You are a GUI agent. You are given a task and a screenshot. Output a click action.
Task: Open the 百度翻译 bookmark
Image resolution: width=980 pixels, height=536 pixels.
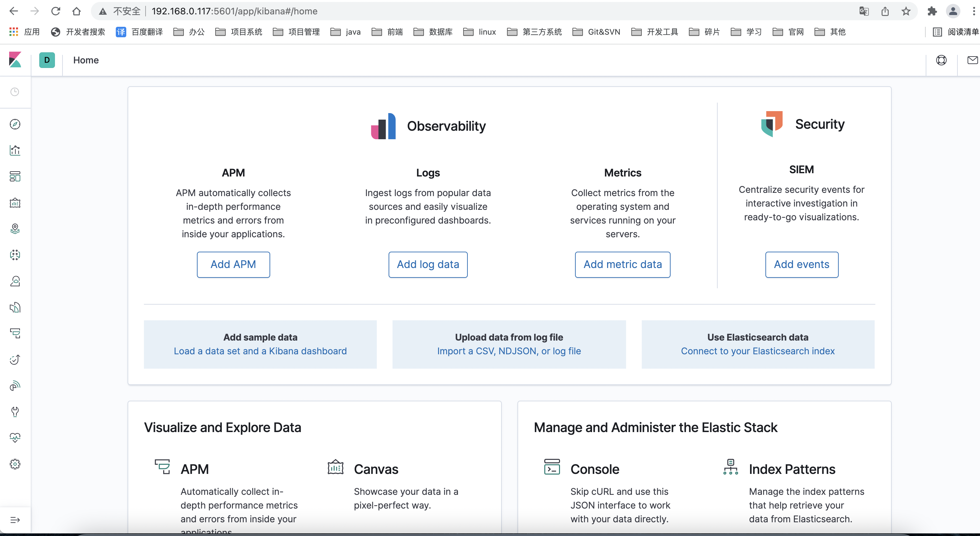tap(139, 32)
